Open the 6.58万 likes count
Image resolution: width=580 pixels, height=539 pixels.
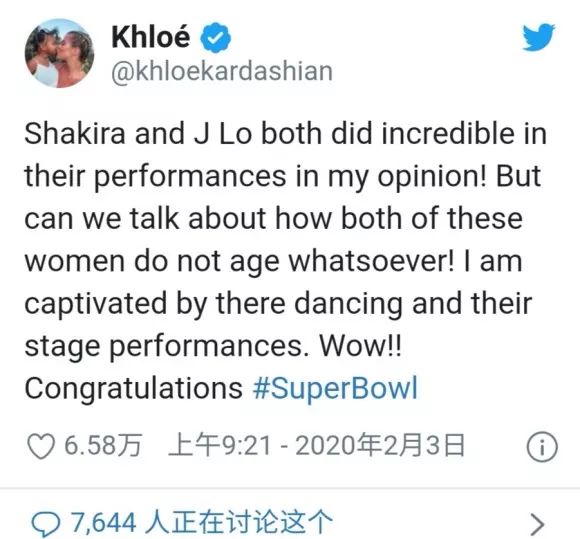(x=104, y=445)
